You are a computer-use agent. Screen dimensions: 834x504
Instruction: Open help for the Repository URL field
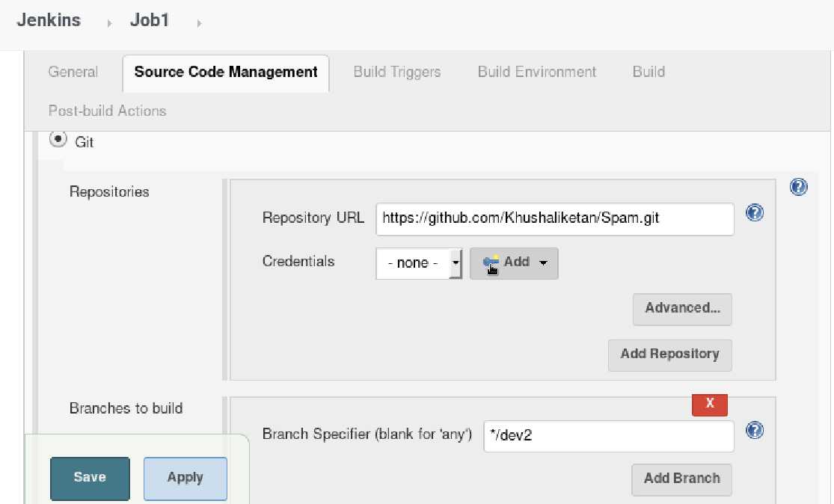pos(754,212)
